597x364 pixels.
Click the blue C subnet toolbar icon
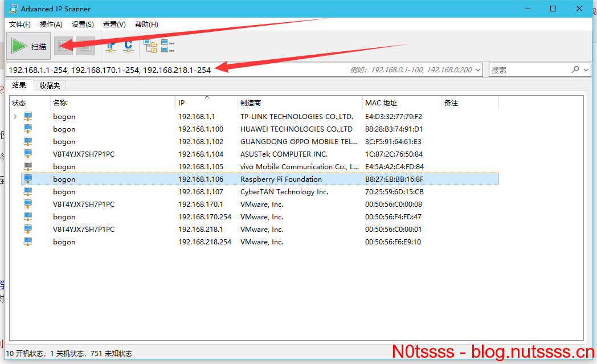[129, 46]
